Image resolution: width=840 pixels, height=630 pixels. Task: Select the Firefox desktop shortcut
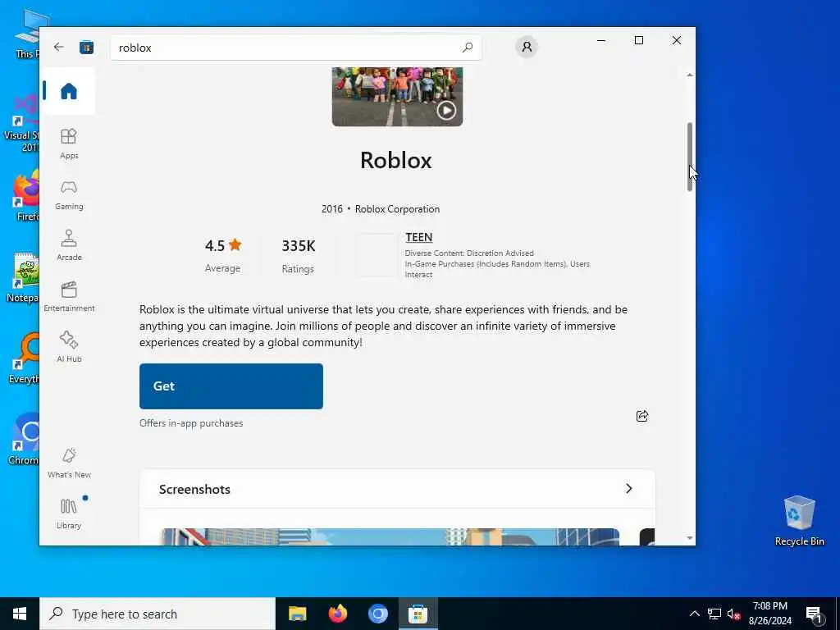click(25, 196)
